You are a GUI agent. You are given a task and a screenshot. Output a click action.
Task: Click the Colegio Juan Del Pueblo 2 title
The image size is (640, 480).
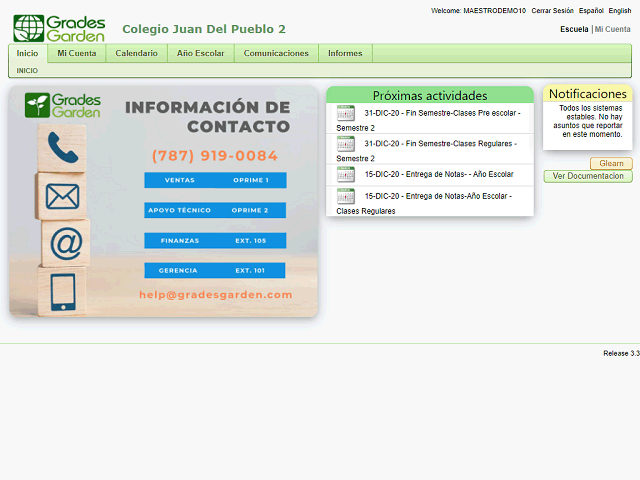point(204,29)
